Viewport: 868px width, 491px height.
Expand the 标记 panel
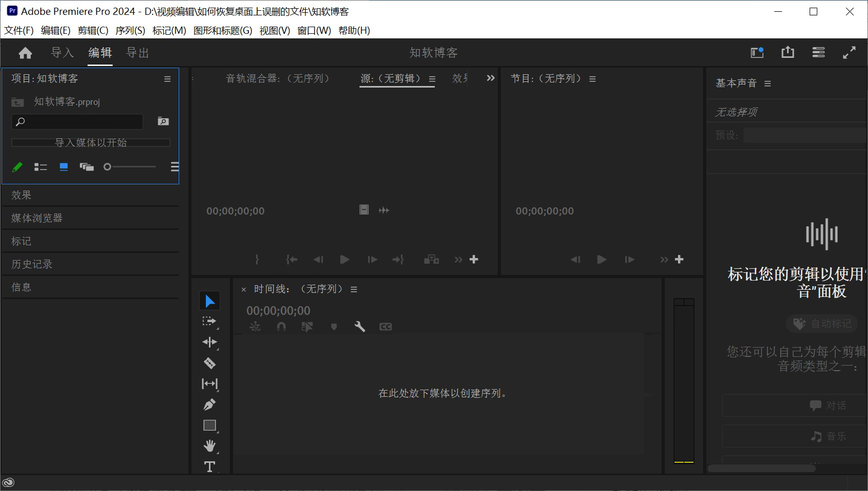click(22, 241)
